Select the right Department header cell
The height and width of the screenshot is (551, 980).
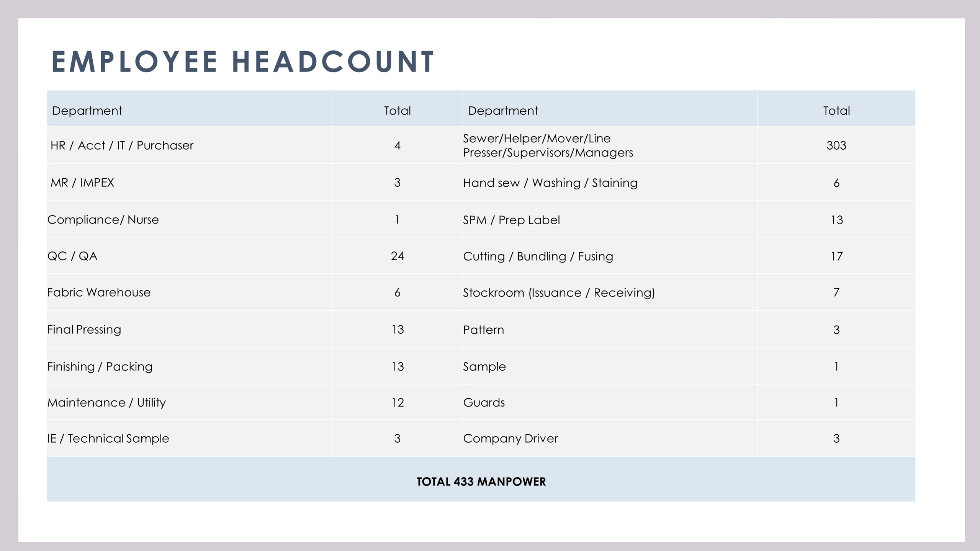tap(502, 111)
